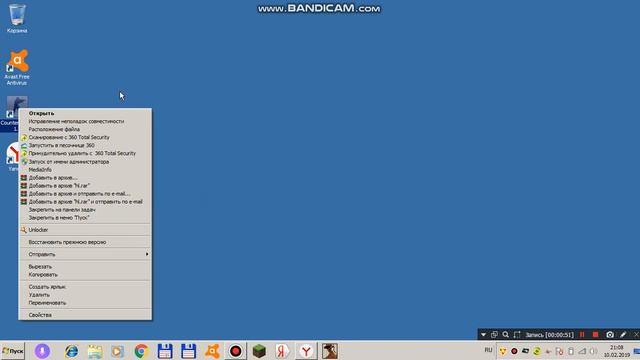This screenshot has width=640, height=360.
Task: Open Avast orange icon in the taskbar
Action: [212, 351]
